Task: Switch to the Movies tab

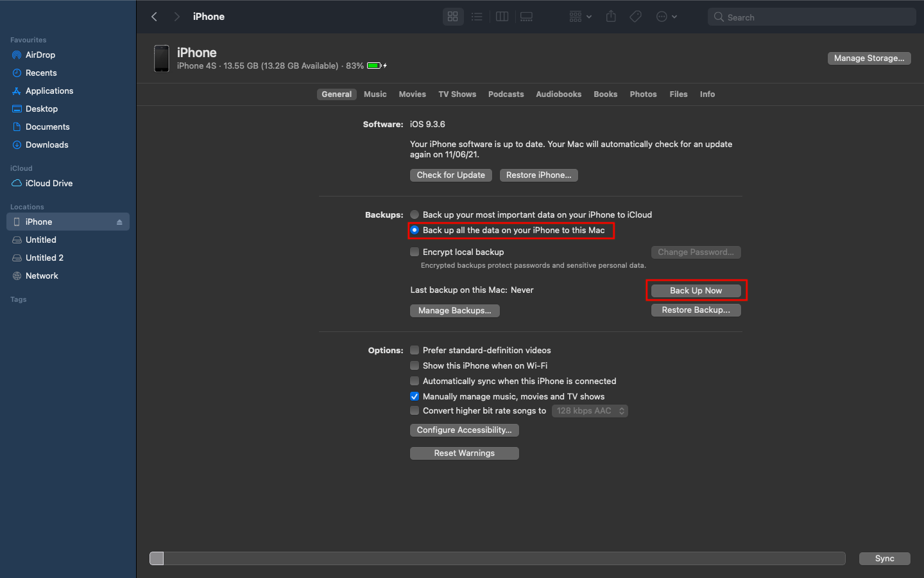Action: point(413,94)
